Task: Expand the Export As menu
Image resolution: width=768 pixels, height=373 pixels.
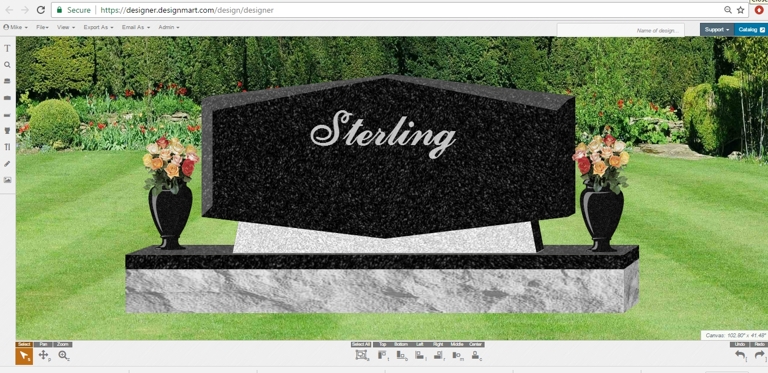Action: pyautogui.click(x=98, y=27)
